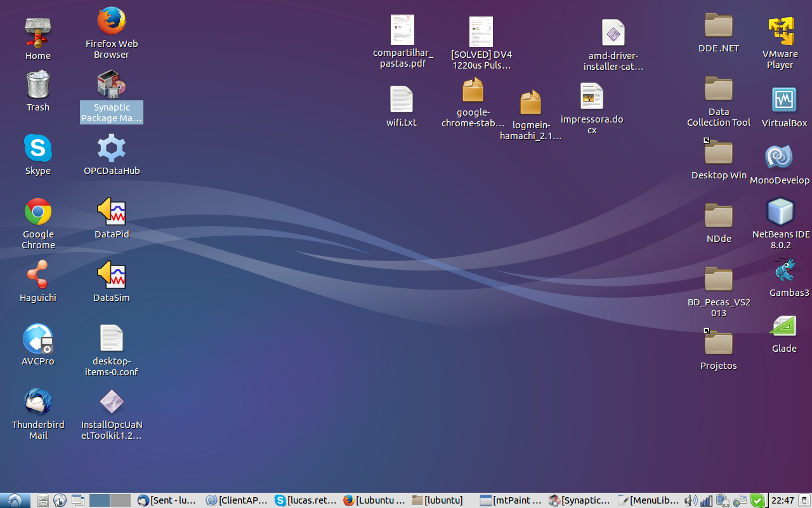The width and height of the screenshot is (812, 508).
Task: Open NetBeans IDE 8.0.2
Action: pyautogui.click(x=780, y=213)
